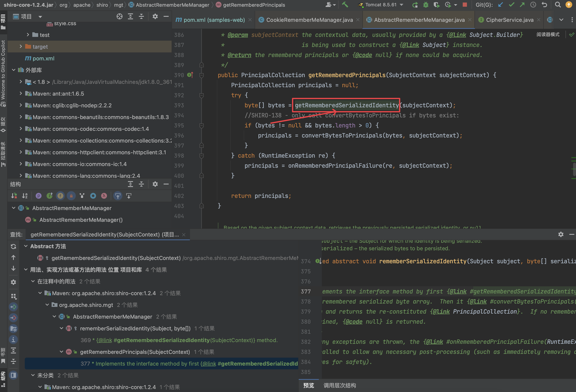The height and width of the screenshot is (392, 576).
Task: Open Search Everywhere magnifier icon
Action: (558, 5)
